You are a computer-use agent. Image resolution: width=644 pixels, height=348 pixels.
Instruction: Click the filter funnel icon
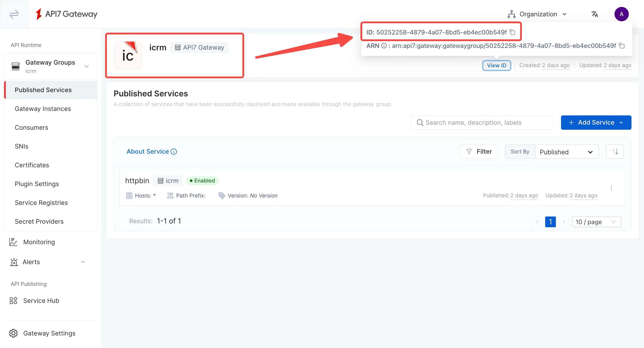(x=469, y=151)
